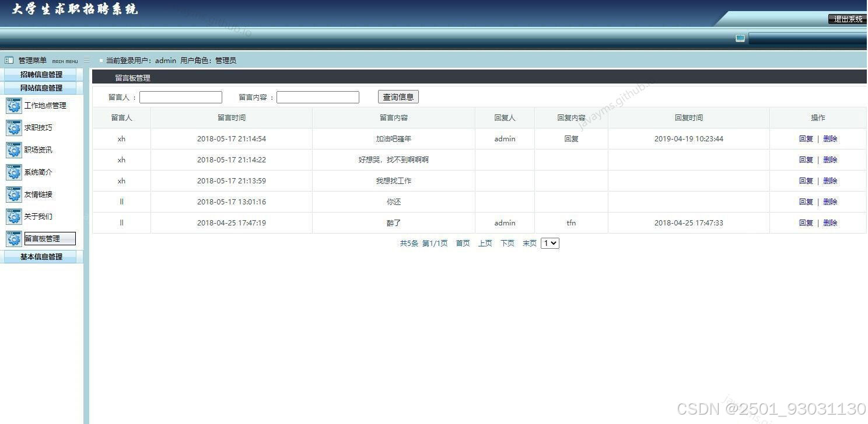Click reply content tfn
868x424 pixels.
[571, 223]
